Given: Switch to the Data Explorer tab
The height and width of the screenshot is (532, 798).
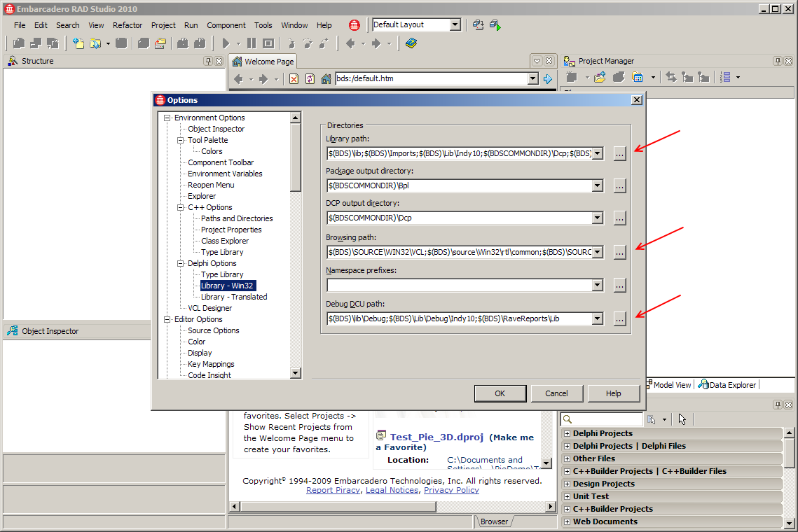Looking at the screenshot, I should [727, 385].
